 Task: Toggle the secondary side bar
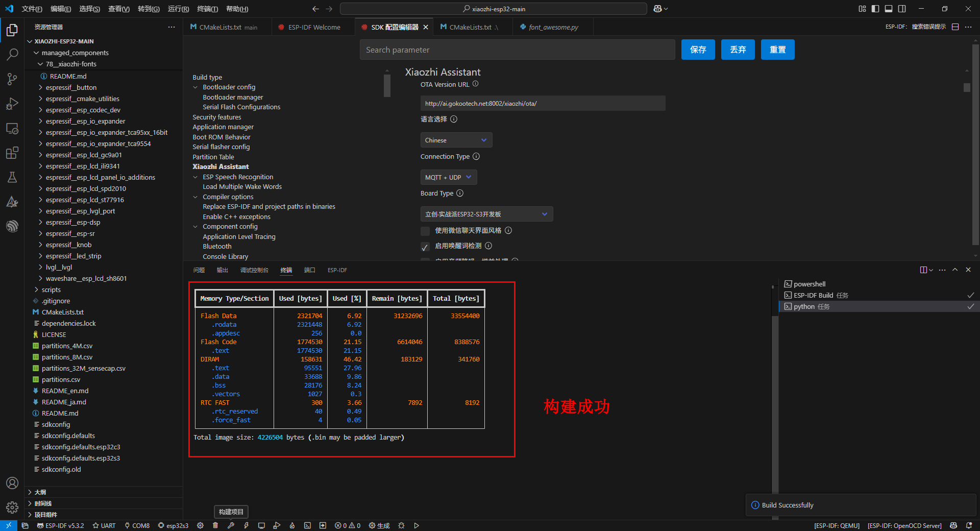point(902,9)
